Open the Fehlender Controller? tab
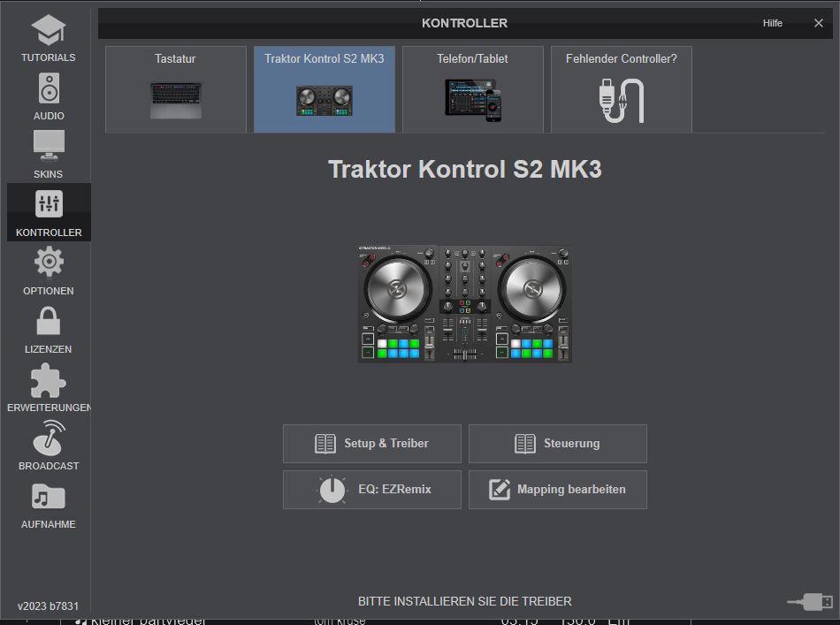The height and width of the screenshot is (625, 840). coord(622,89)
